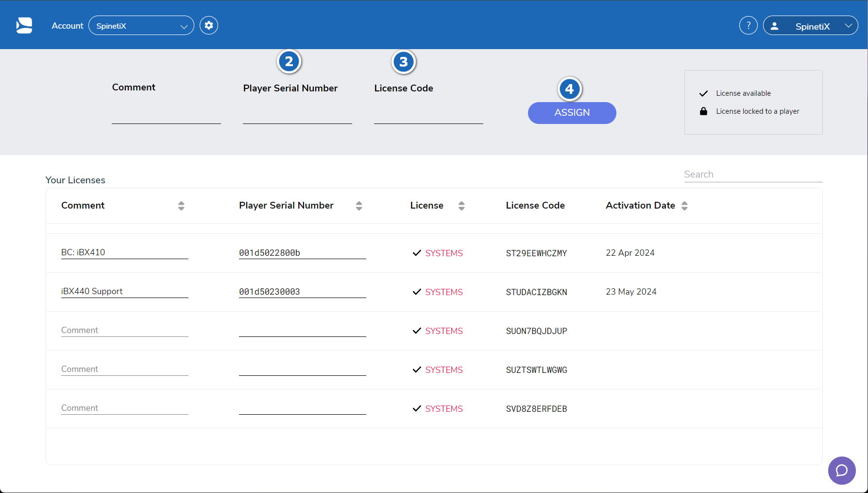Viewport: 868px width, 493px height.
Task: Click the ASSIGN button
Action: (572, 113)
